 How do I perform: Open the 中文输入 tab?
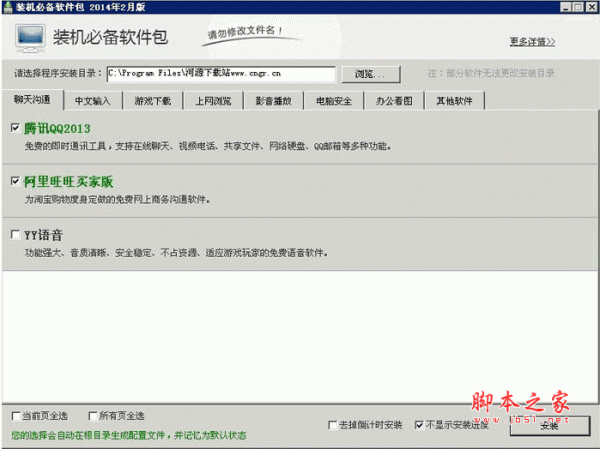coord(93,101)
